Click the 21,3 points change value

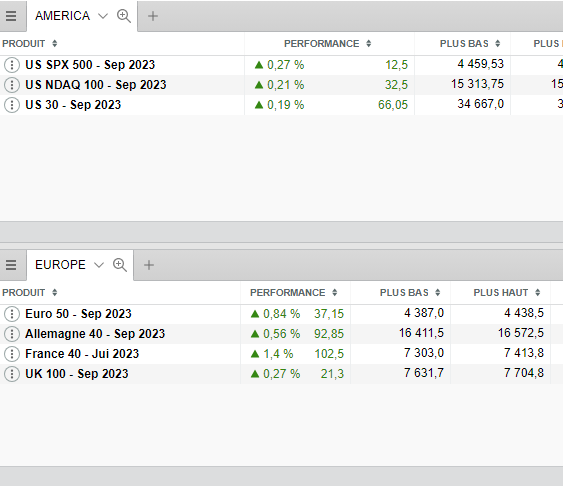click(332, 374)
